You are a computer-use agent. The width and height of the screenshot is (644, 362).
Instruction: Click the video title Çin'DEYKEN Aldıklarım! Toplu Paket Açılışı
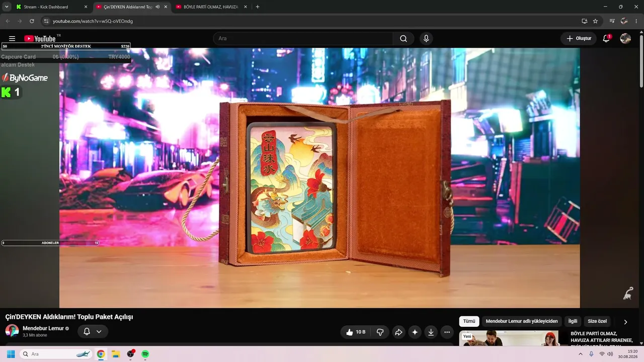click(69, 317)
